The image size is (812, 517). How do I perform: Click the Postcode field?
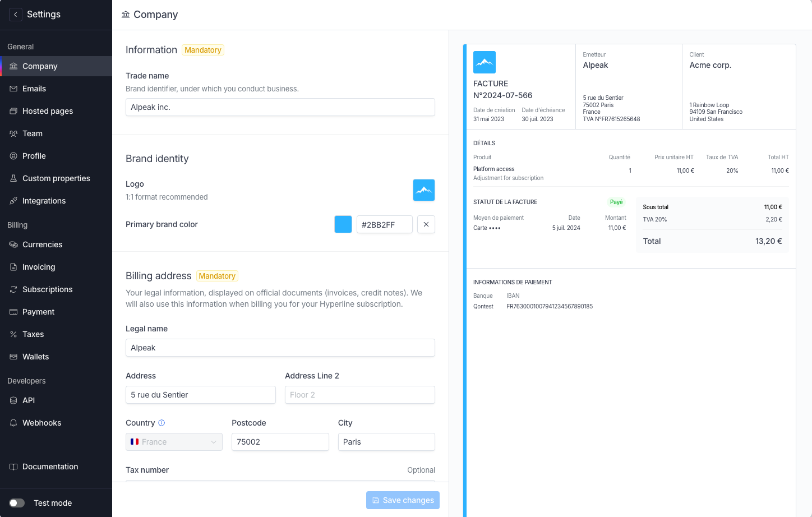[280, 442]
